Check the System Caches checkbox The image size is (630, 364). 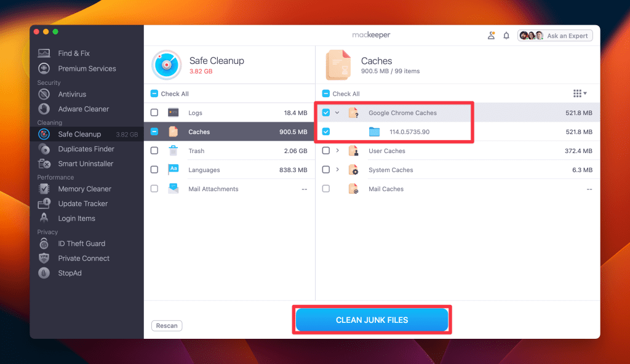click(326, 170)
